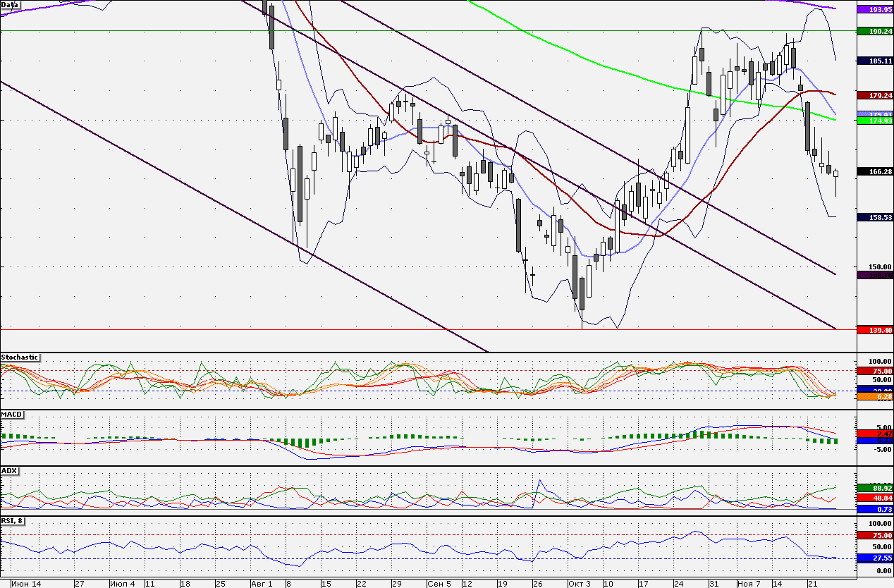Click the Ноя 7 date marker

[749, 584]
